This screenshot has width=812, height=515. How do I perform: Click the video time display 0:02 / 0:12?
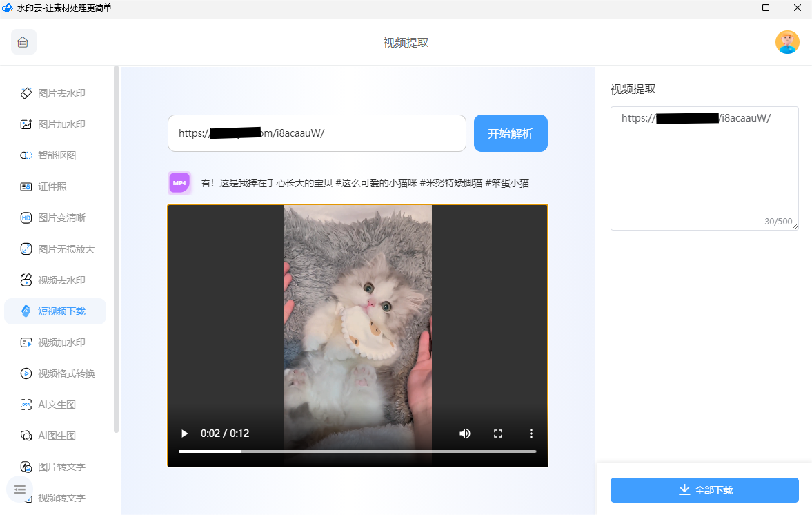225,434
